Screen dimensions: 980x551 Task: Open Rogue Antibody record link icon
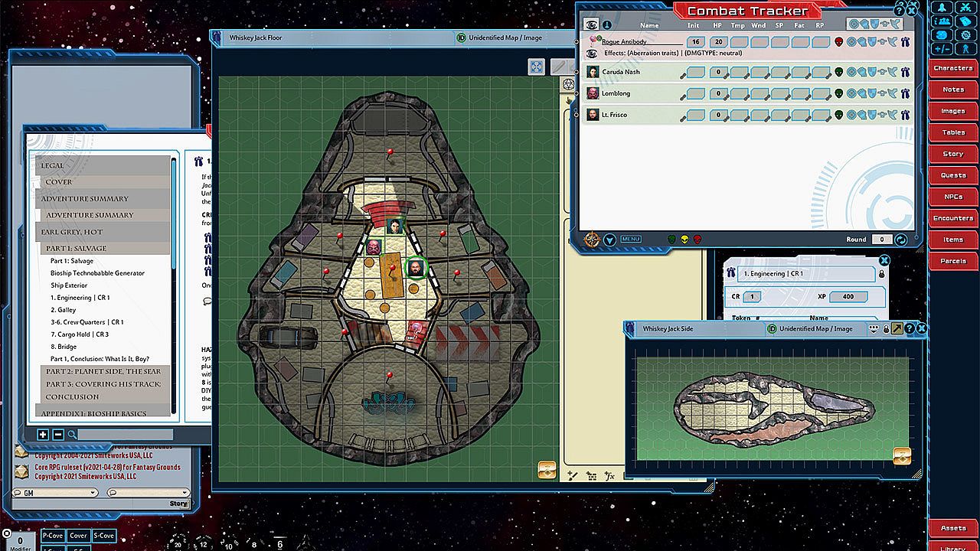(905, 42)
